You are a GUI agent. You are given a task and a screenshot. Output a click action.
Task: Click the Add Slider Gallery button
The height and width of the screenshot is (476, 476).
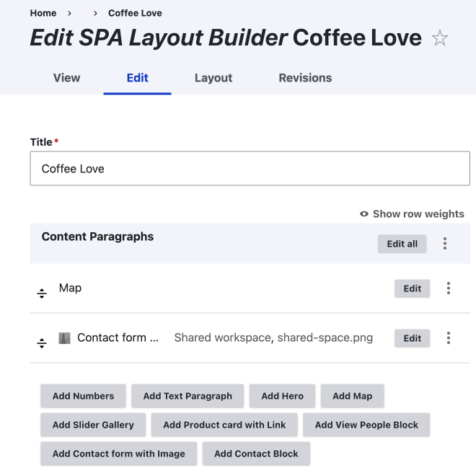click(93, 425)
